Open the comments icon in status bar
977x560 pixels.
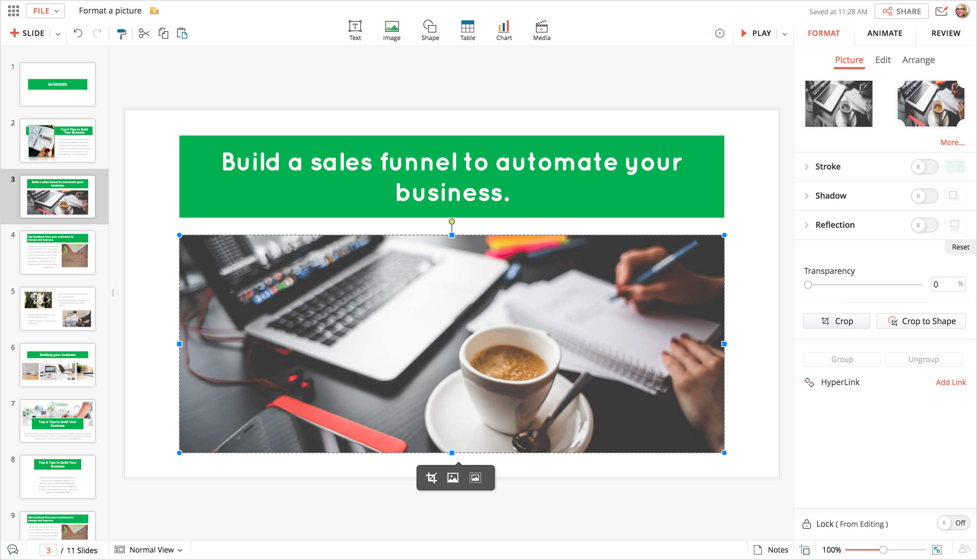click(x=13, y=549)
